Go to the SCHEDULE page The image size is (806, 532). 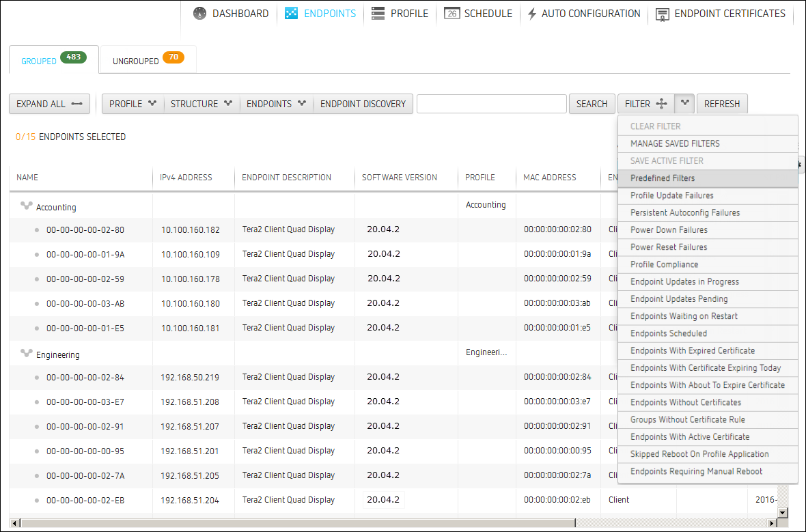[x=478, y=14]
